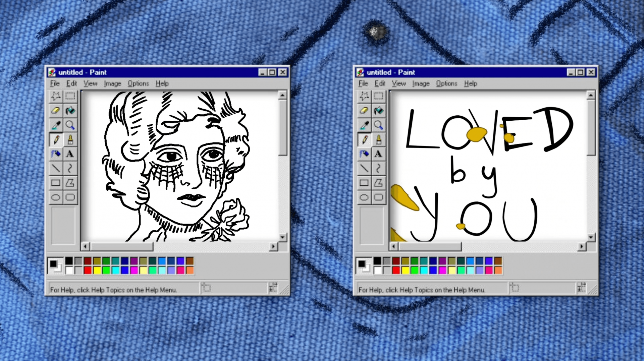The image size is (644, 361).
Task: Select Ellipse tool in left Paint window
Action: (x=56, y=197)
